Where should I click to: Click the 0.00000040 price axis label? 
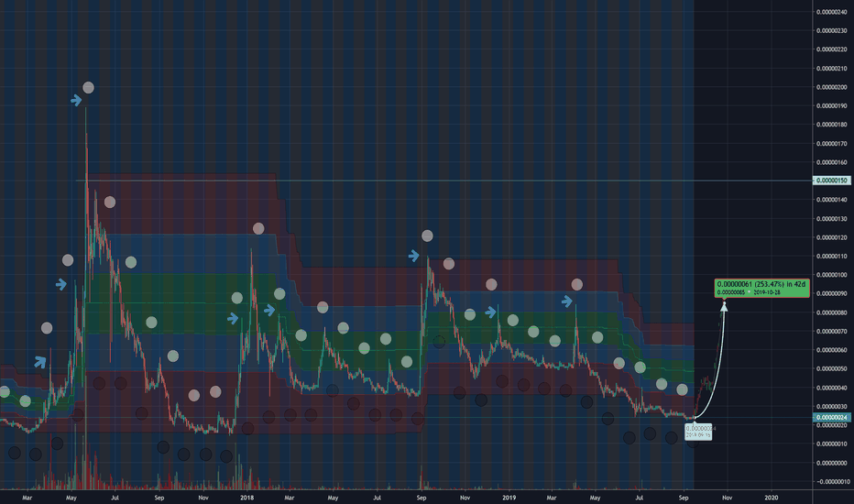(832, 388)
